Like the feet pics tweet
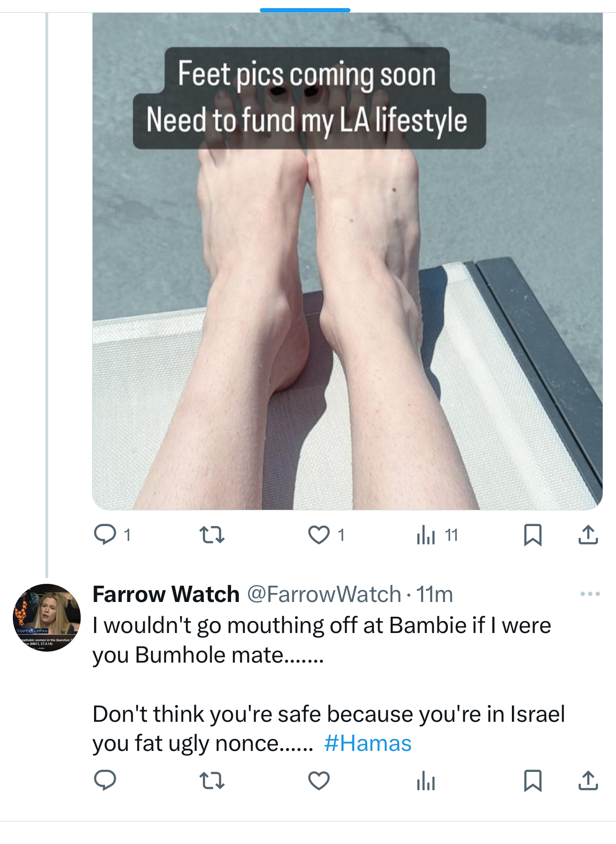 [319, 535]
